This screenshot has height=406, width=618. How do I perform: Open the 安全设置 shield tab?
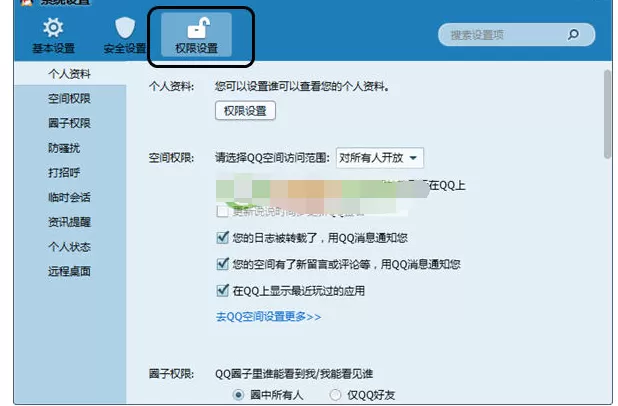click(125, 36)
